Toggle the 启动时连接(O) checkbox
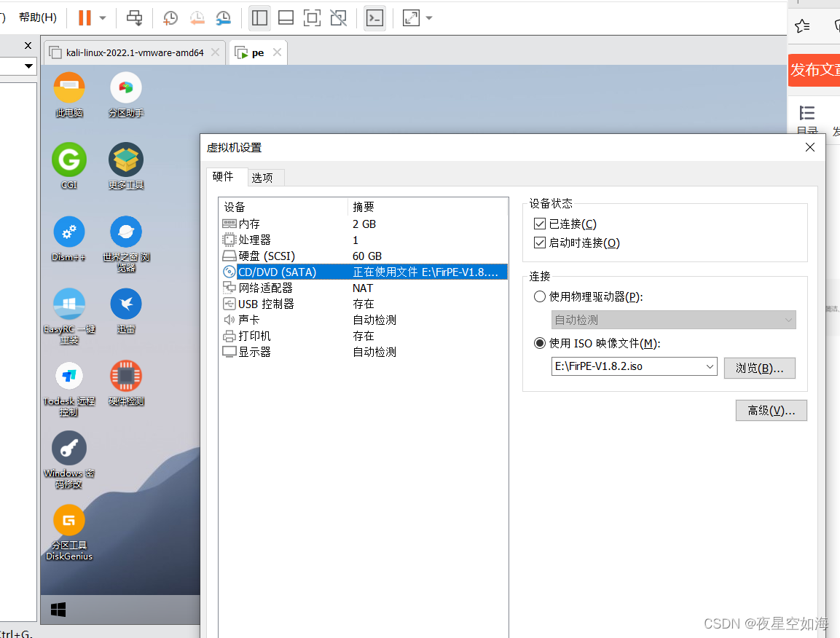Image resolution: width=840 pixels, height=638 pixels. pyautogui.click(x=540, y=243)
